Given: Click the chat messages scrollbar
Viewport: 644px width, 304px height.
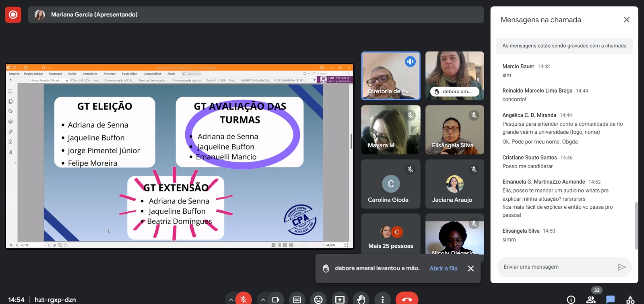Looking at the screenshot, I should pyautogui.click(x=636, y=225).
